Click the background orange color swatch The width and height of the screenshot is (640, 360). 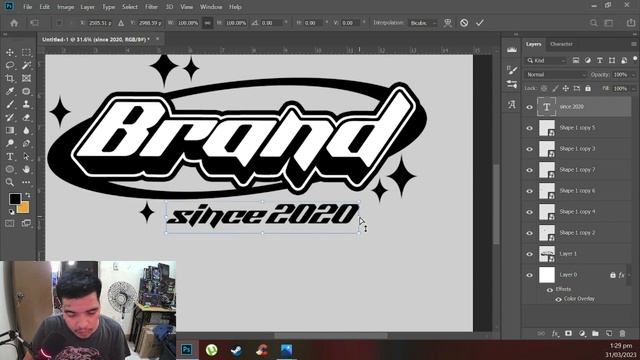coord(24,208)
